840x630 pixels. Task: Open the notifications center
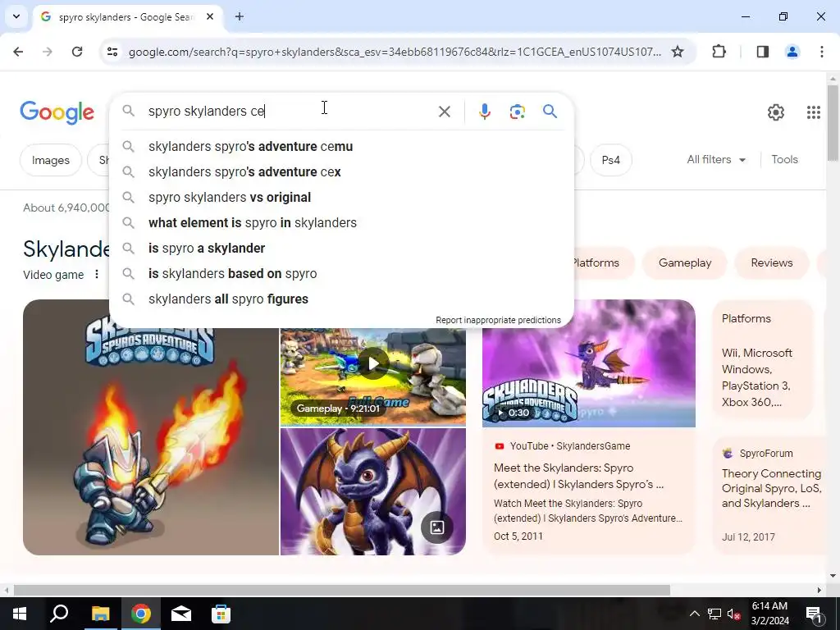(814, 614)
